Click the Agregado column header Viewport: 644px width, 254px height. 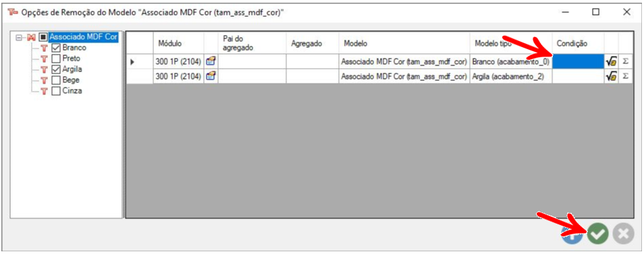pos(313,43)
